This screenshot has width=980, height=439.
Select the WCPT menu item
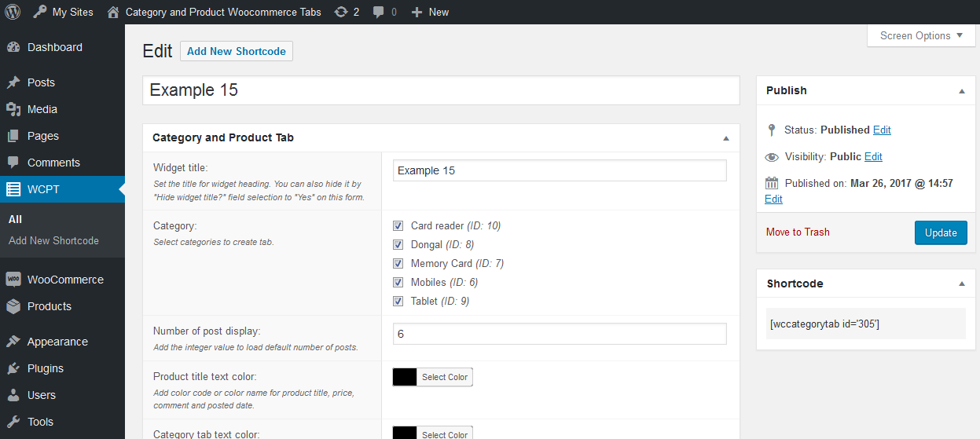62,189
